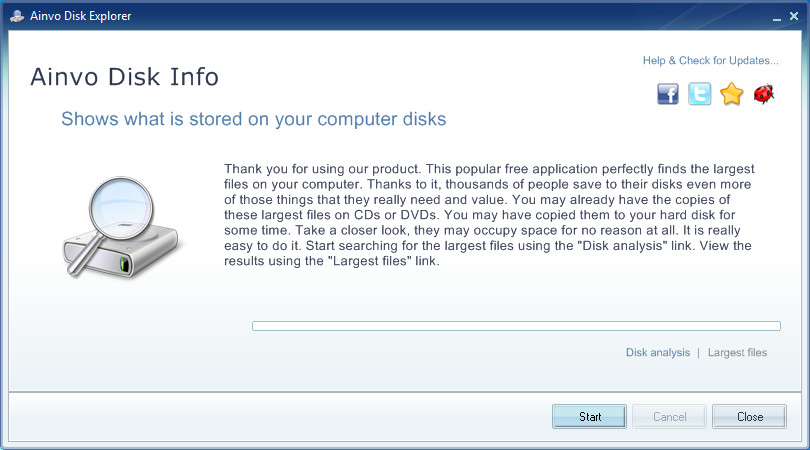Screen dimensions: 810x450
Task: Show the Largest files link
Action: (737, 353)
